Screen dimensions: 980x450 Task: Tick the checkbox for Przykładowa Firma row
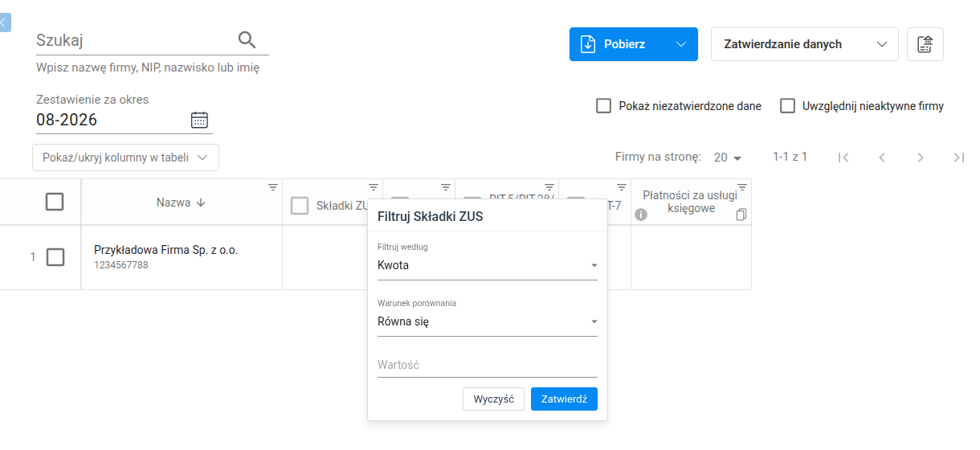(55, 257)
